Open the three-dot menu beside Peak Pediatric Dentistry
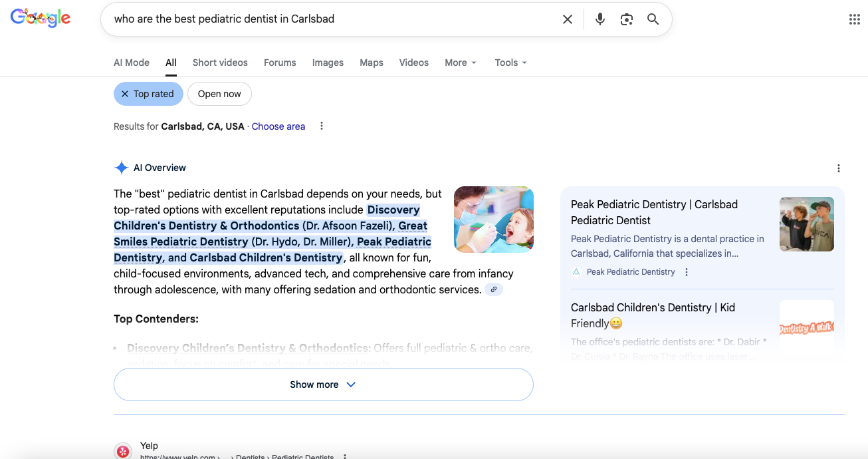The height and width of the screenshot is (459, 868). [x=686, y=271]
